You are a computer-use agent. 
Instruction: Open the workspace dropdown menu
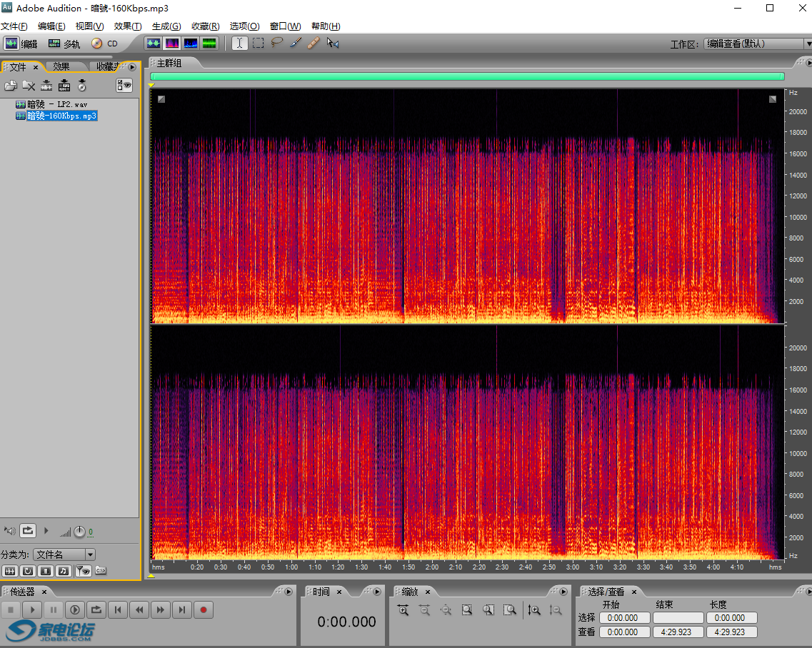pyautogui.click(x=756, y=44)
